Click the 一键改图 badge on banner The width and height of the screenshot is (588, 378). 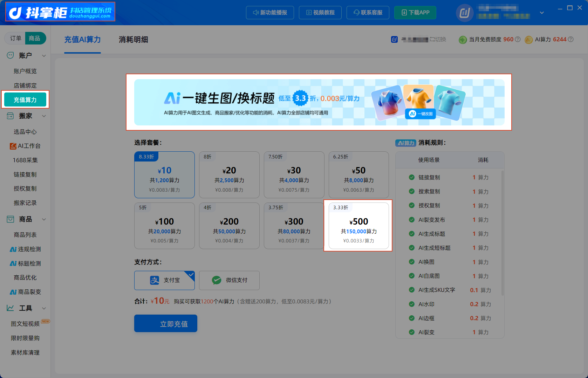point(421,114)
